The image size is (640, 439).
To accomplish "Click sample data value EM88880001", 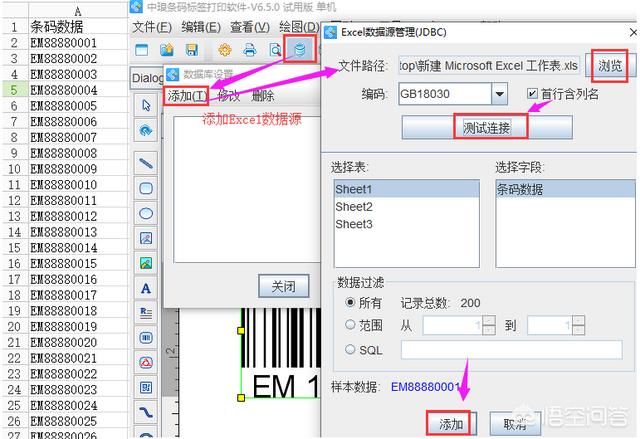I will pyautogui.click(x=426, y=386).
